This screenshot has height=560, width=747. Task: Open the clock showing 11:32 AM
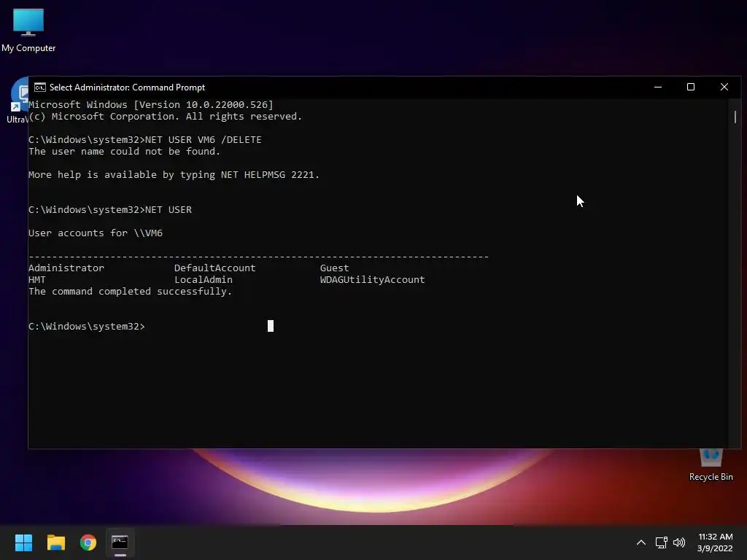pyautogui.click(x=715, y=542)
